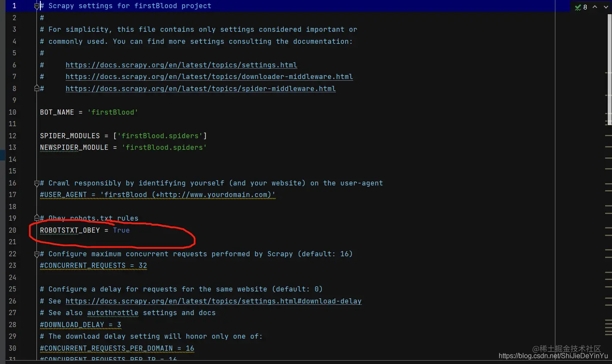Click line number 23 in gutter
612x364 pixels.
click(x=12, y=266)
